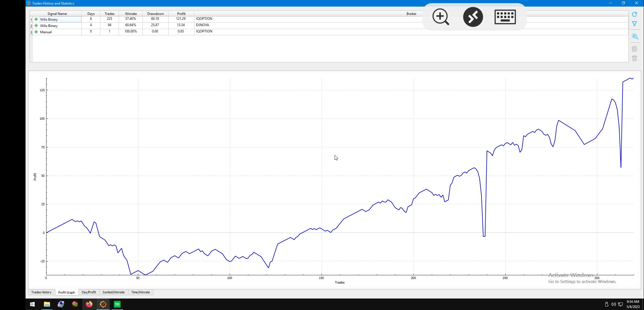Click the CSV export icon

[634, 49]
